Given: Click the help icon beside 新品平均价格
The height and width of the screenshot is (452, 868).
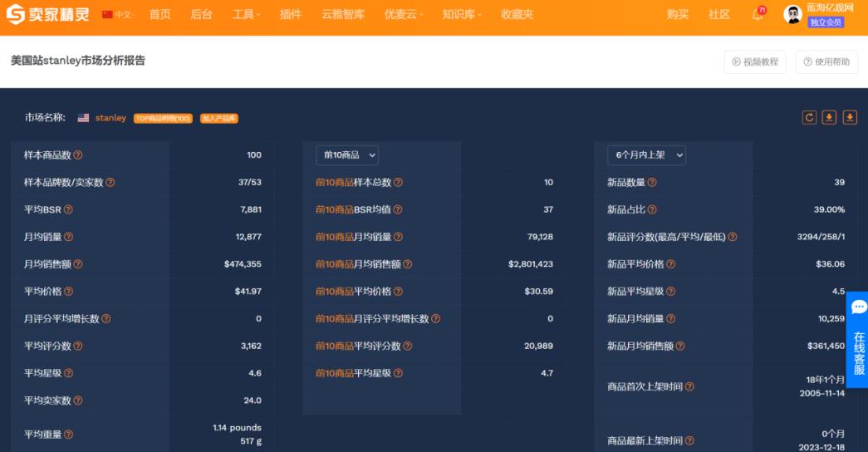Looking at the screenshot, I should coord(671,264).
